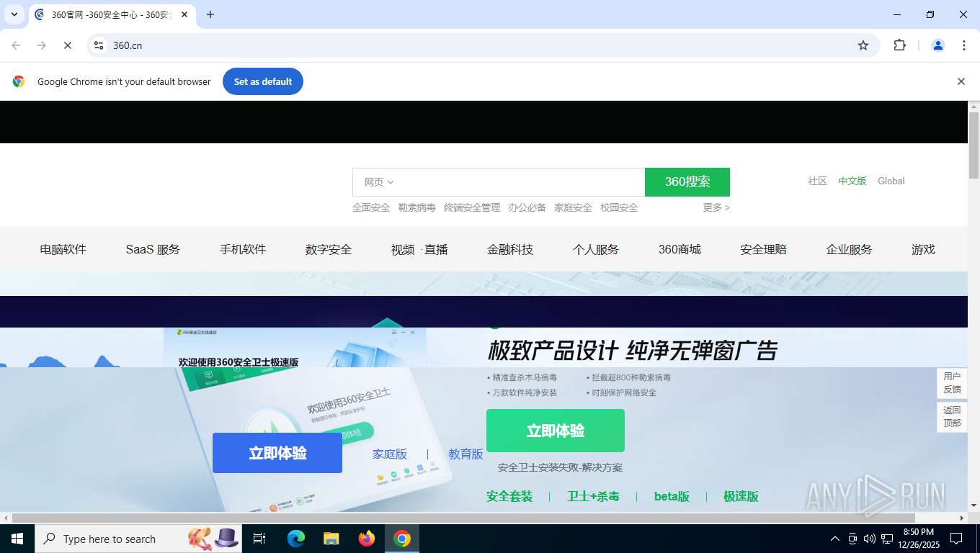Image resolution: width=980 pixels, height=553 pixels.
Task: Choose beta版 download option
Action: pyautogui.click(x=672, y=497)
